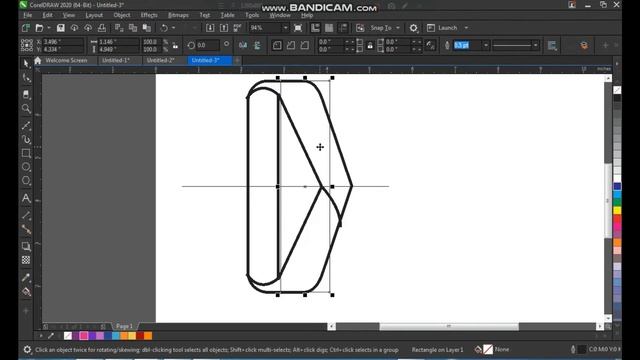Expand the Snap To dropdown
Screen dimensions: 640x360
tap(398, 28)
